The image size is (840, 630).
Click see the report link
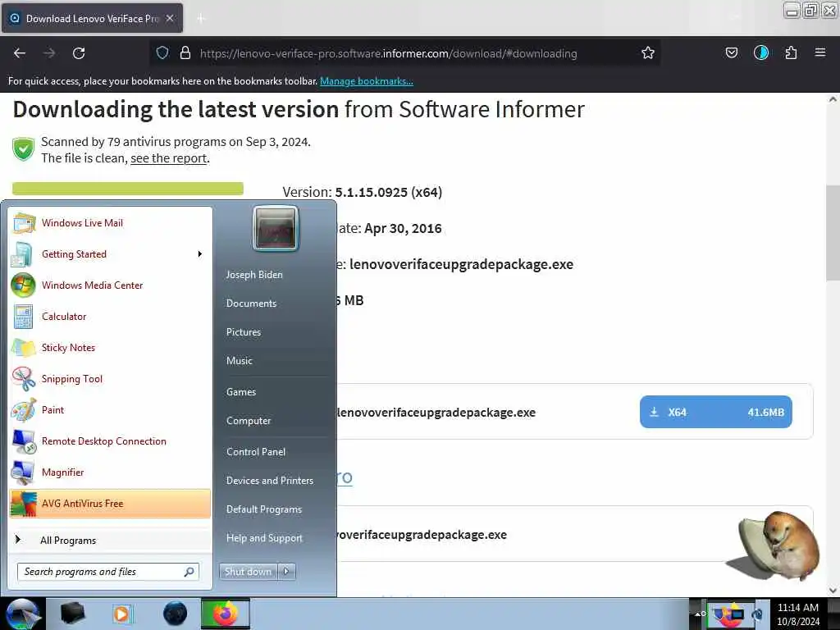tap(169, 158)
